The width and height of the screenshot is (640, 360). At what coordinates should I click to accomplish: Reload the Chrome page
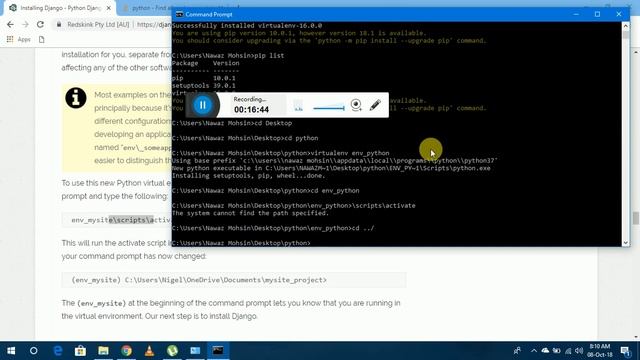pyautogui.click(x=40, y=24)
